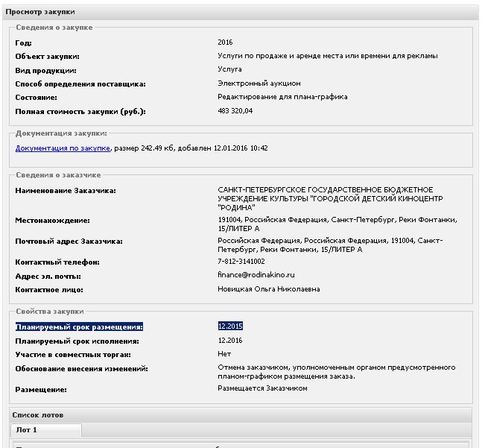Click the Местонахождение label
485x448 pixels.
(x=53, y=221)
